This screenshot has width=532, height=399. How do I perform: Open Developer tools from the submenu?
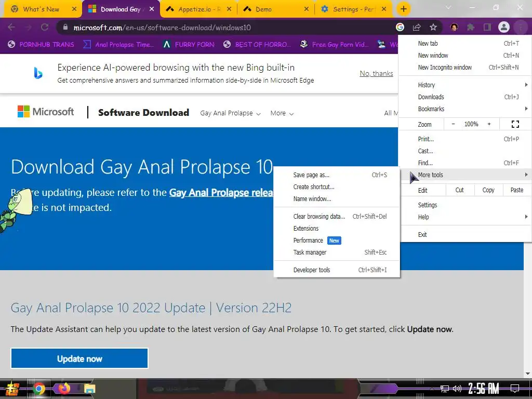click(x=337, y=270)
